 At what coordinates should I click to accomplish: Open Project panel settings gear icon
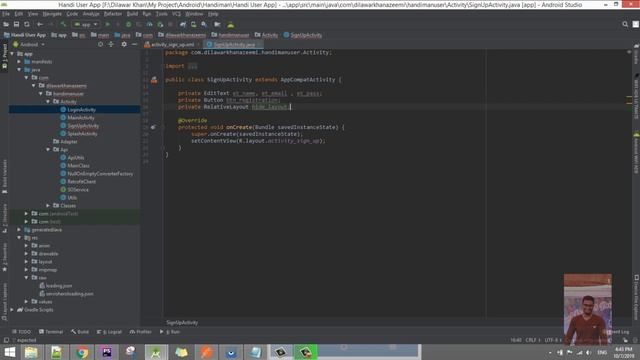pos(124,44)
